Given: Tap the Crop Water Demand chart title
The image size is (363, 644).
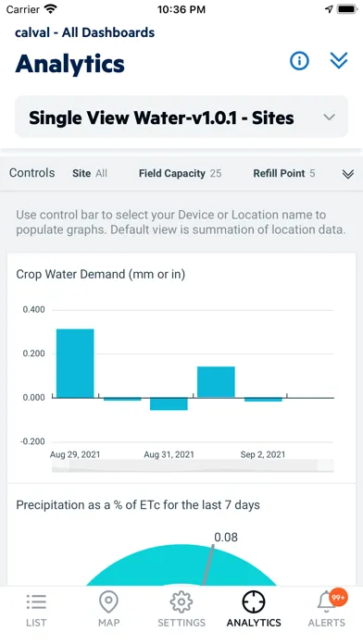Looking at the screenshot, I should pos(101,275).
